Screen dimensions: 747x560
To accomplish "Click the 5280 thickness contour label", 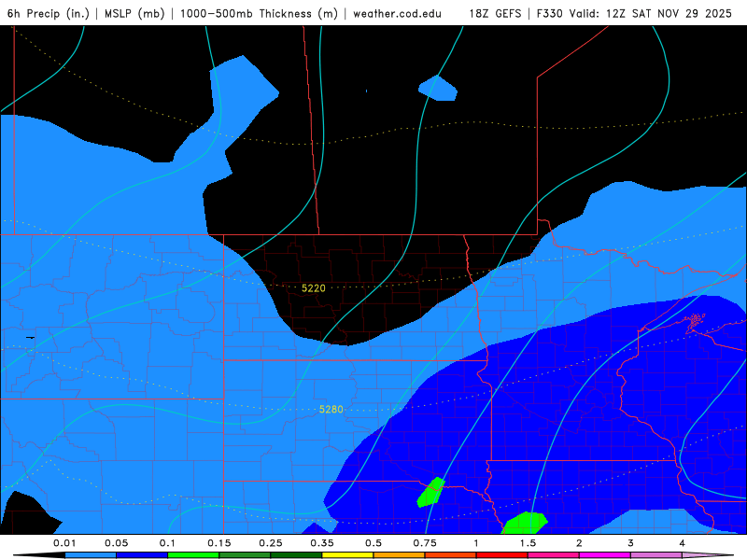I will (331, 409).
